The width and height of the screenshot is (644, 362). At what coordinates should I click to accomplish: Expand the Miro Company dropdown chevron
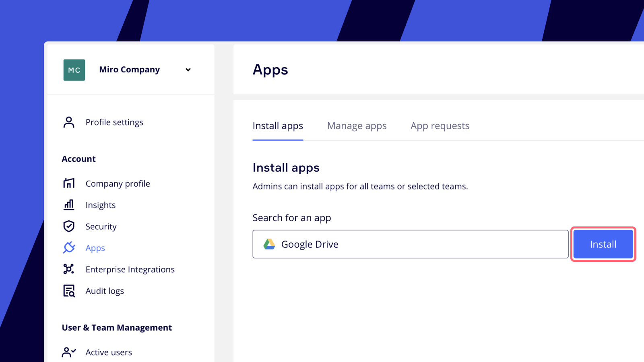(x=188, y=70)
